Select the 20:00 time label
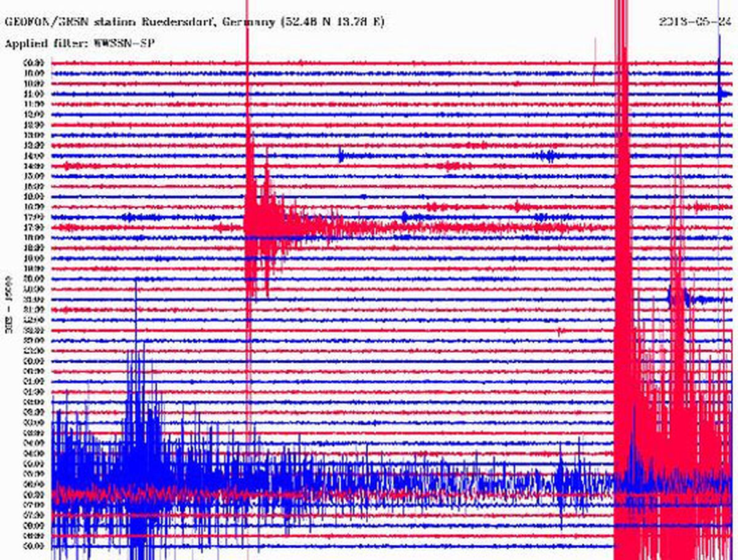 coord(33,278)
